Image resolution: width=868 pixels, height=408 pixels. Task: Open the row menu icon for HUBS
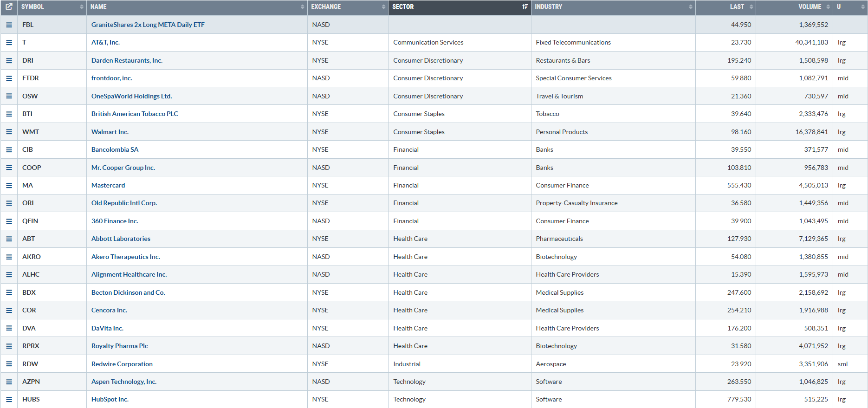pyautogui.click(x=9, y=400)
